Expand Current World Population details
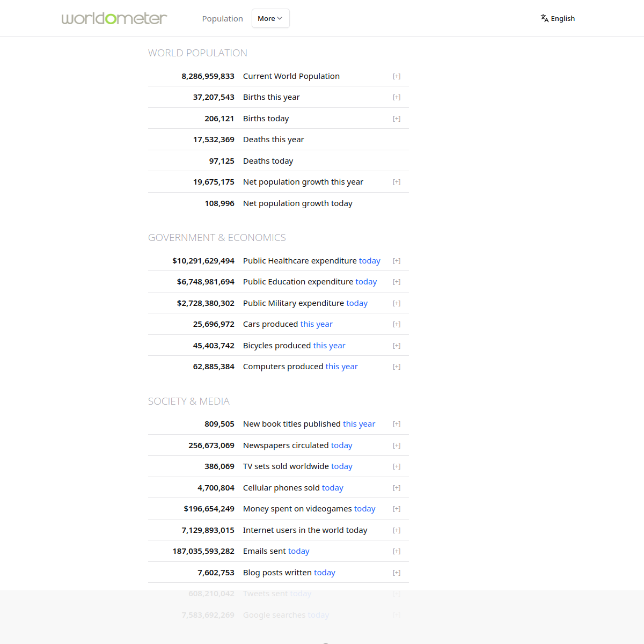644x644 pixels. [397, 76]
